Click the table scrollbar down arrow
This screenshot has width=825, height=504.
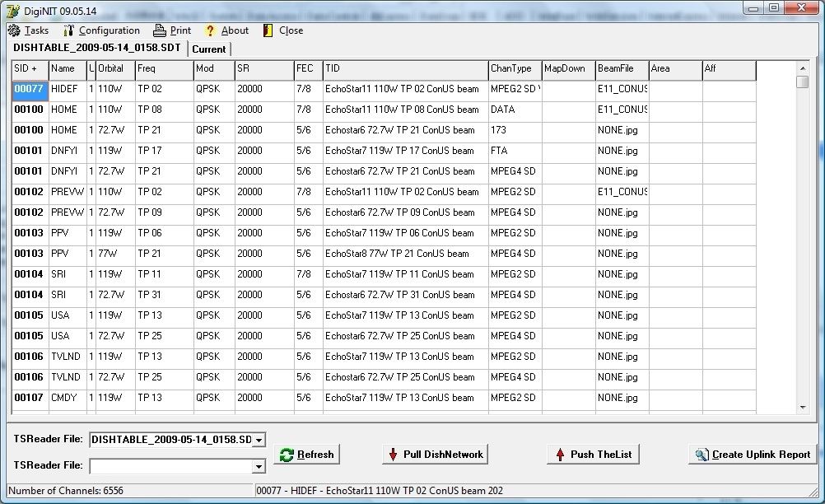803,408
